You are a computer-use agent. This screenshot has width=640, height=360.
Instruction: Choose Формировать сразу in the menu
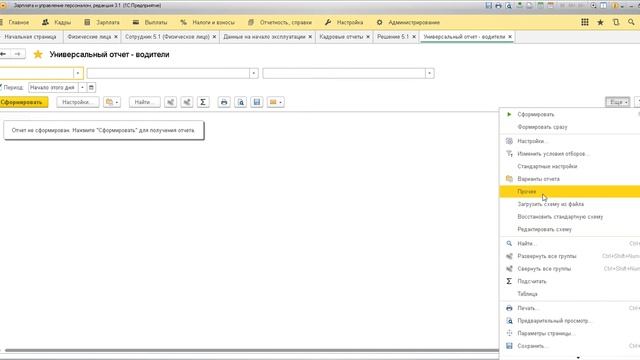[x=570, y=127]
